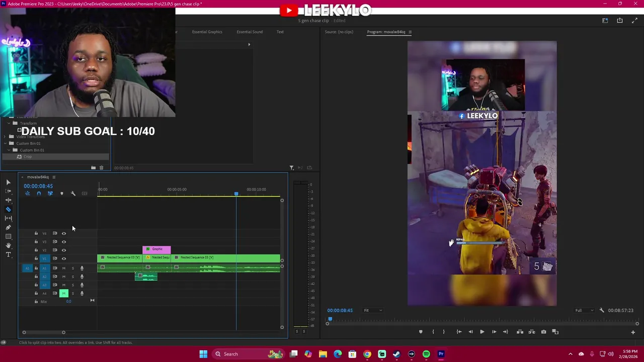Enable voice-over record on track A3
This screenshot has height=362, width=644.
[82, 285]
